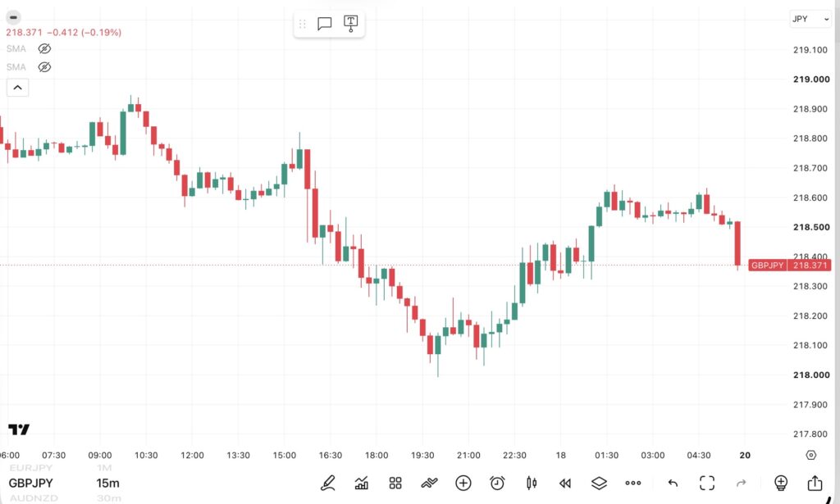Undo the last chart action

pyautogui.click(x=673, y=484)
